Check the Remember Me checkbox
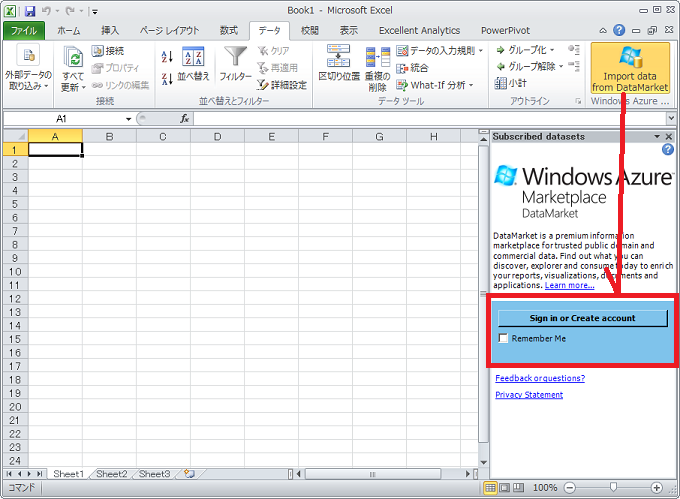 [x=503, y=338]
